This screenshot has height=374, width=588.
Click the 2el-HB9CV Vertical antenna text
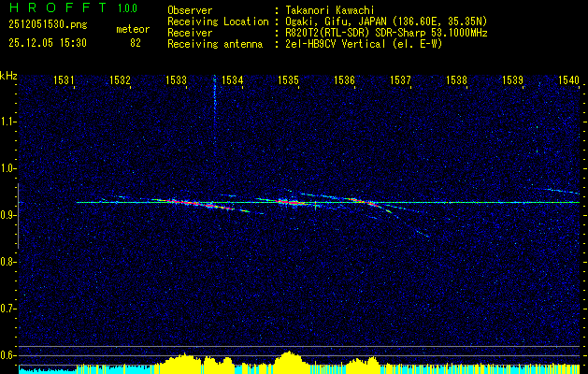[364, 44]
